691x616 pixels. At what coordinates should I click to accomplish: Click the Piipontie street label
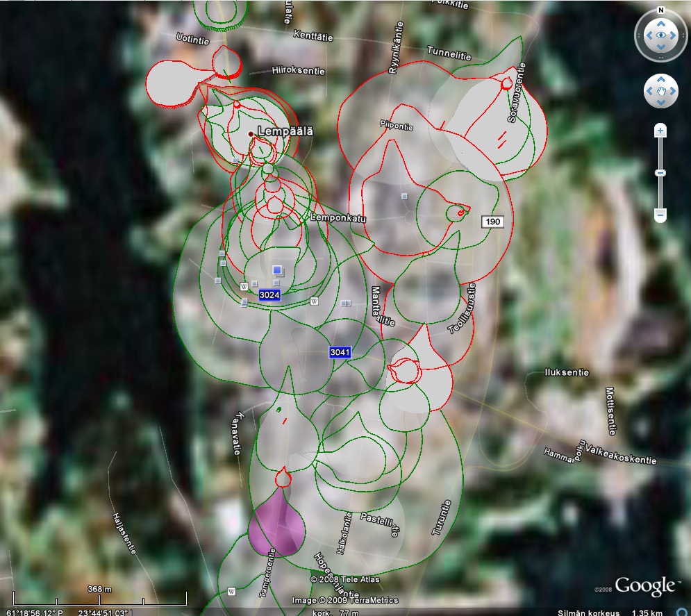click(x=397, y=125)
